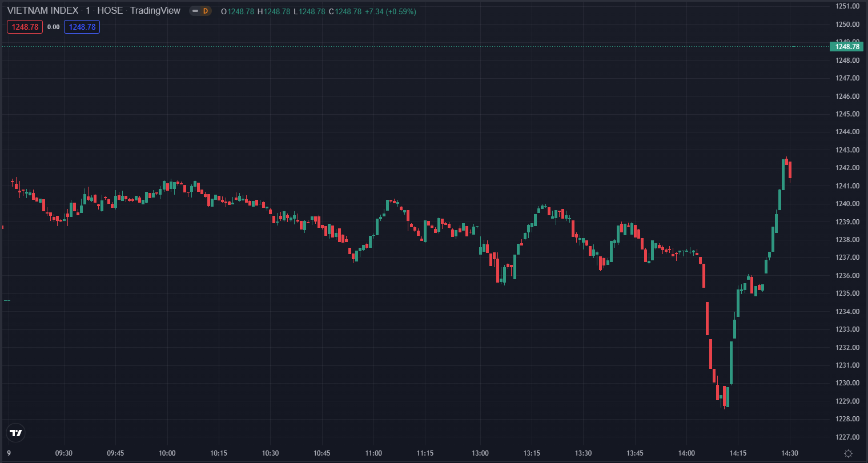Click 14:30 on the time axis
The width and height of the screenshot is (868, 463).
[x=790, y=453]
